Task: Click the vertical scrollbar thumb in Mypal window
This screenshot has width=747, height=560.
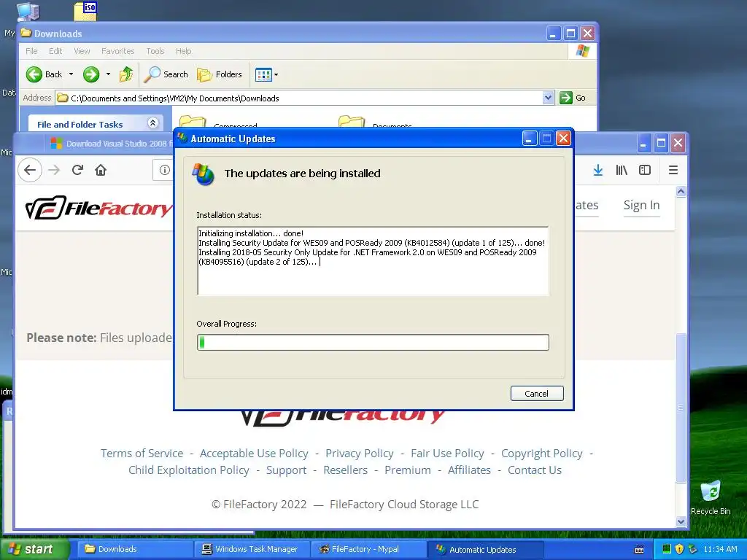Action: [681, 407]
